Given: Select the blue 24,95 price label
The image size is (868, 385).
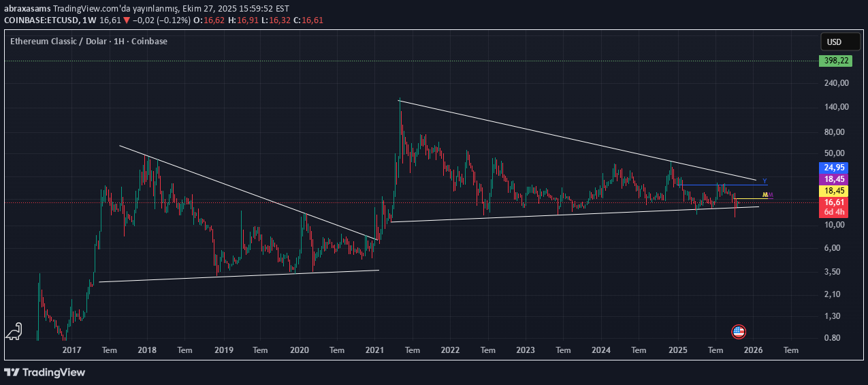Looking at the screenshot, I should [834, 168].
